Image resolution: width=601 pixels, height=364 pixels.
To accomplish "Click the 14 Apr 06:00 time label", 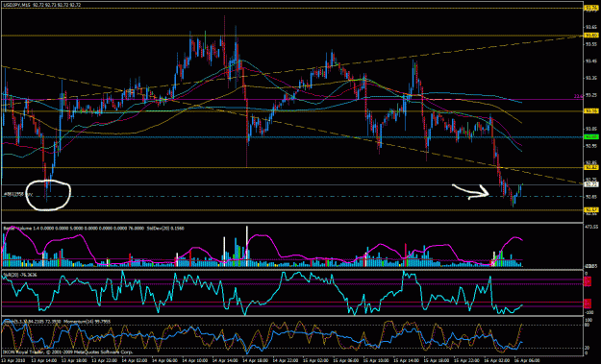I will click(x=164, y=360).
